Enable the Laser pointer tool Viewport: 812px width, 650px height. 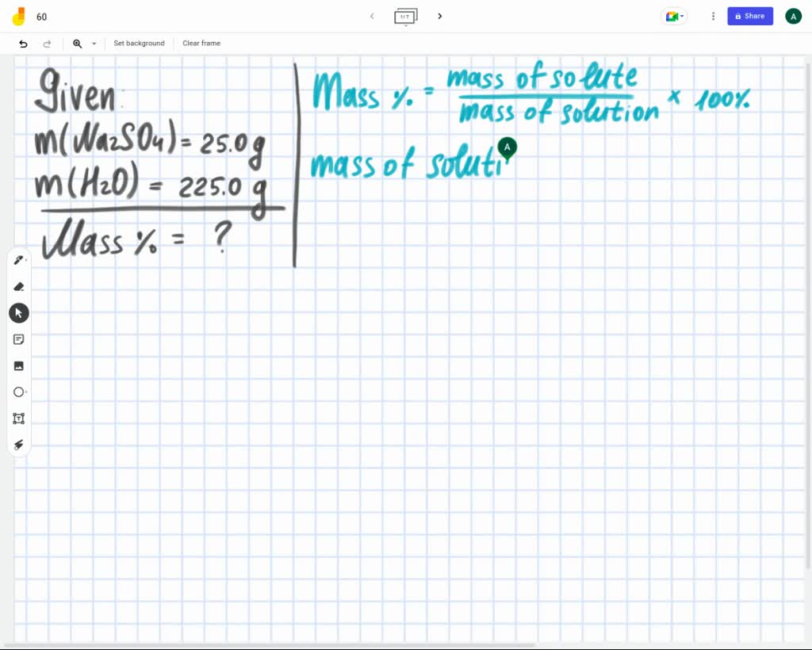18,445
